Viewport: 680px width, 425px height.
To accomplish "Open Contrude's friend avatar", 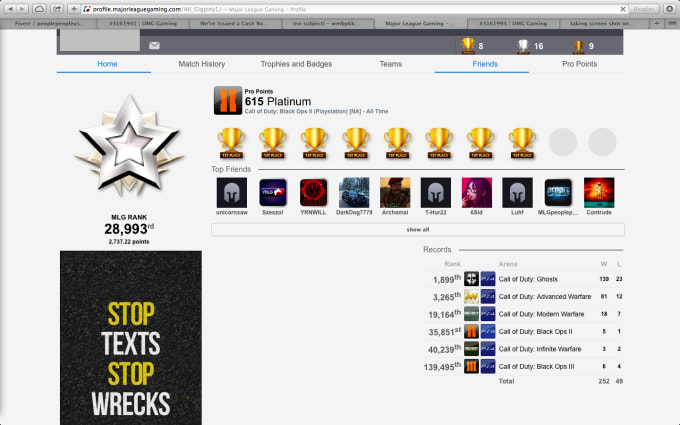I will pos(599,193).
